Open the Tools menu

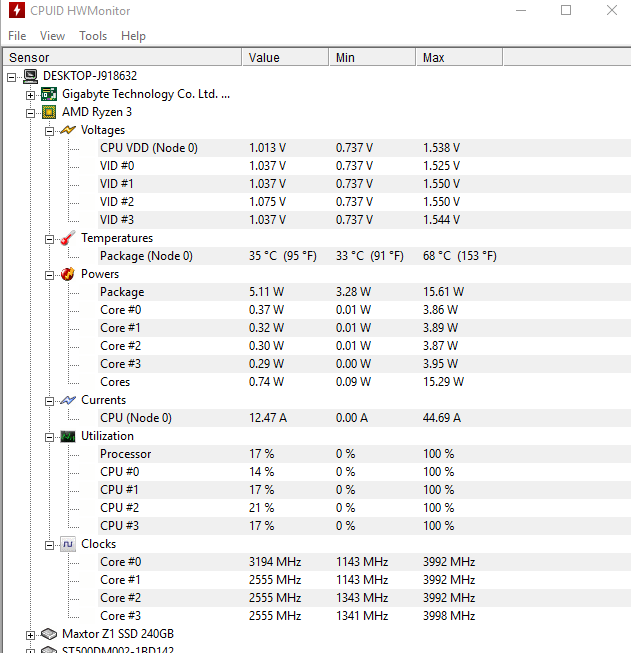pos(93,36)
